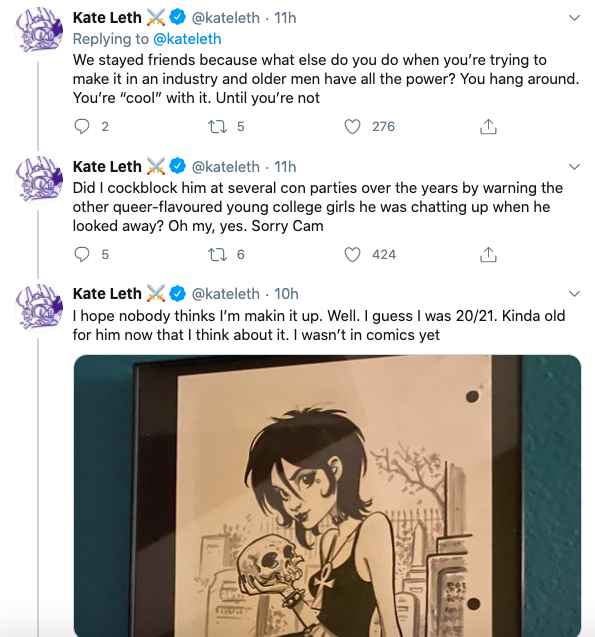Click Kate Leth avatar on first tweet
Image resolution: width=595 pixels, height=637 pixels.
(39, 31)
